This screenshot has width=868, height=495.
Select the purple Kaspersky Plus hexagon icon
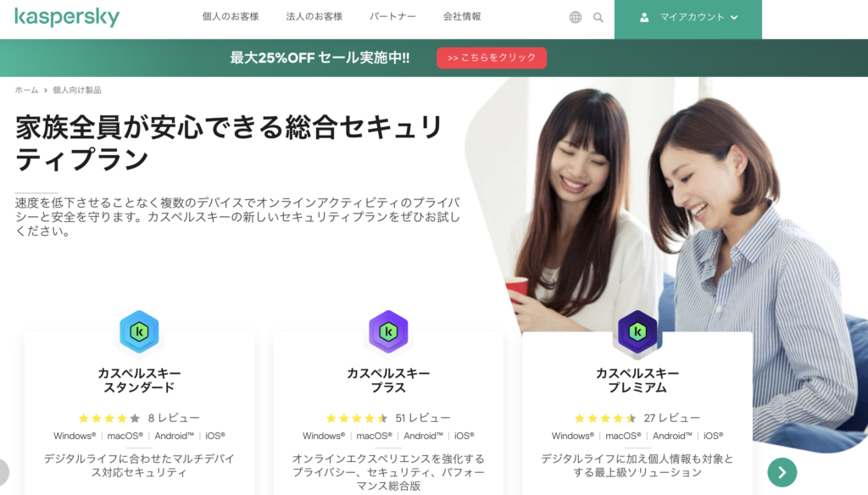point(388,331)
